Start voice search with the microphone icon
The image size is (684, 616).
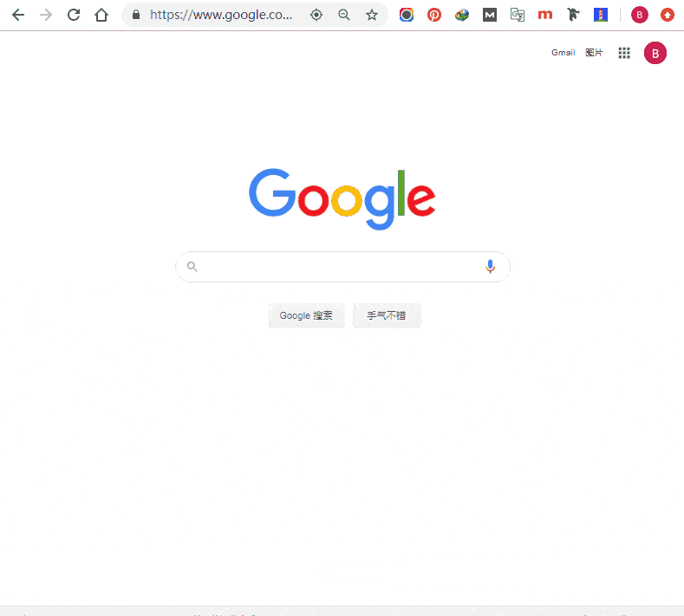click(491, 266)
